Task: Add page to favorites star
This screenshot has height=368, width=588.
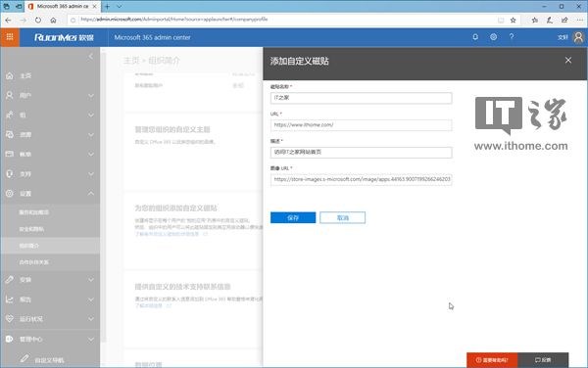Action: click(514, 20)
